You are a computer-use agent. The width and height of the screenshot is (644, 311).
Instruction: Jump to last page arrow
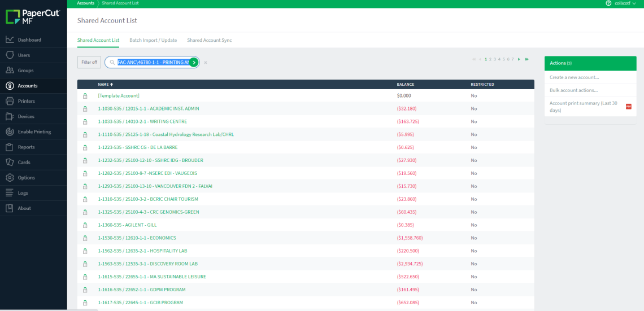(x=527, y=59)
